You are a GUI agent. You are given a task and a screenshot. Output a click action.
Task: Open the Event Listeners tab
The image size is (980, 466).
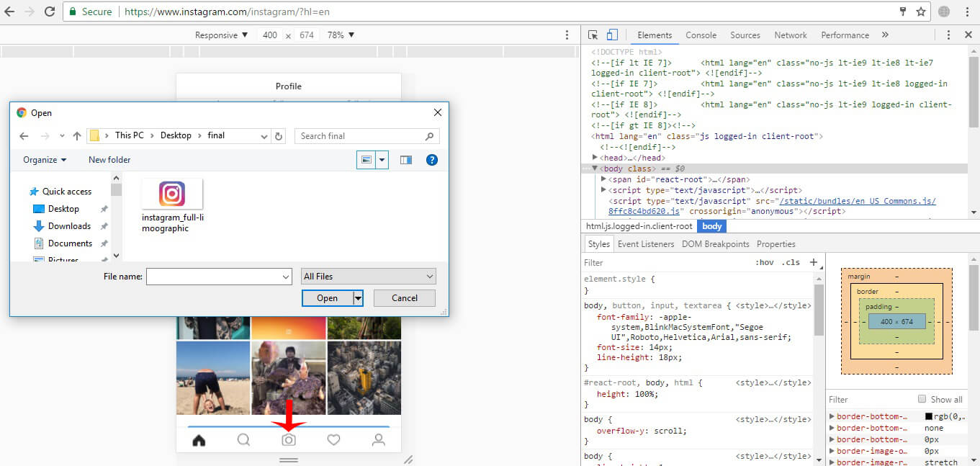(x=646, y=244)
